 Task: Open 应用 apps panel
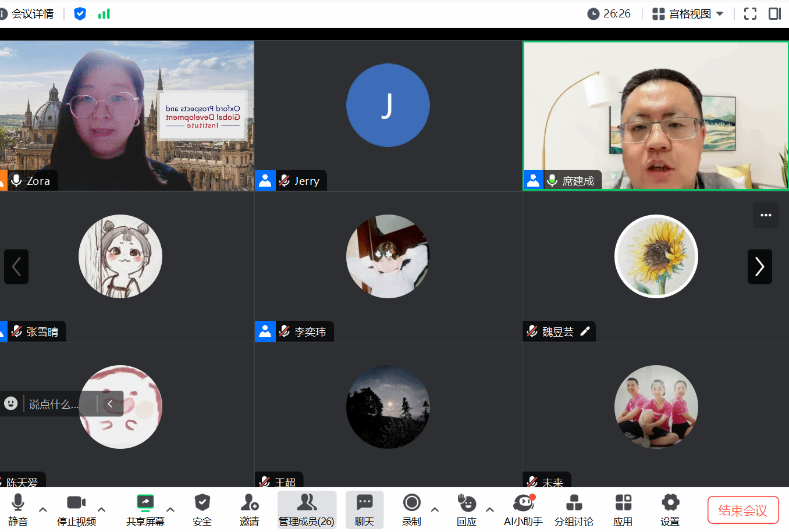pyautogui.click(x=623, y=509)
